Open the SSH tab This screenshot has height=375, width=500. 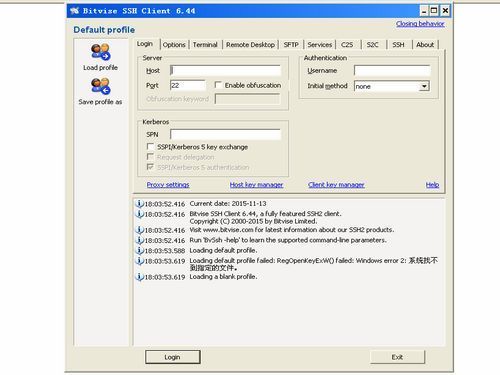(x=398, y=45)
